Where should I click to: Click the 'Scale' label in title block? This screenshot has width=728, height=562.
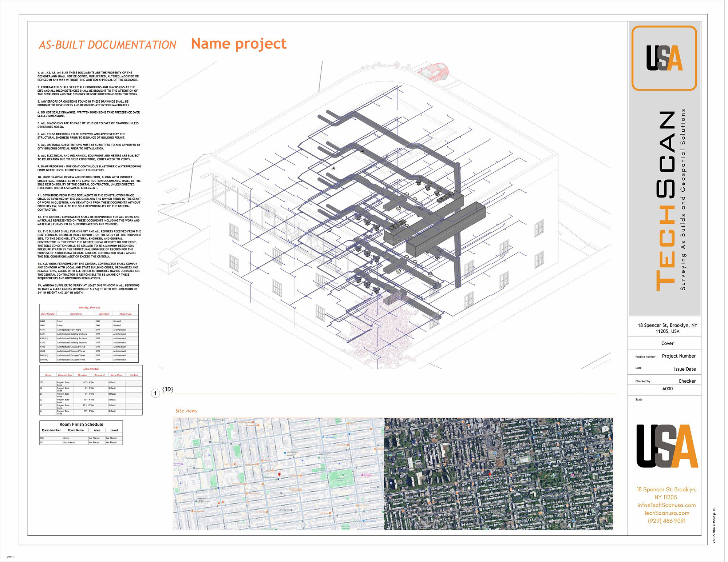point(639,399)
